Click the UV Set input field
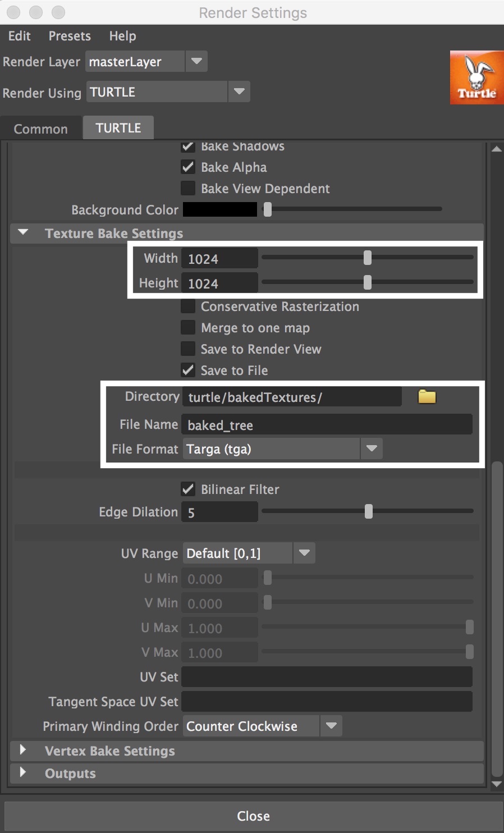The height and width of the screenshot is (833, 504). (327, 677)
